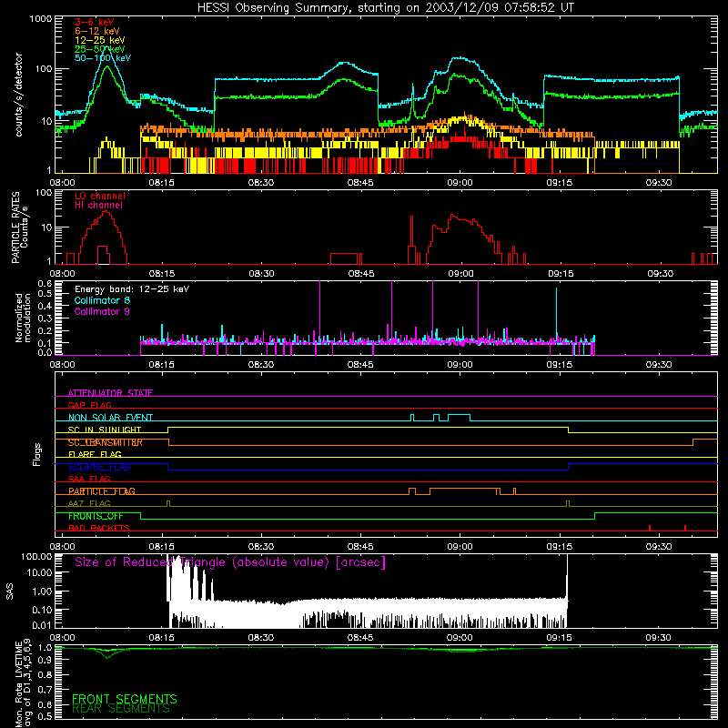Click the Mon. Rate LIVETIME axis label
This screenshot has height=728, width=728.
tap(24, 683)
